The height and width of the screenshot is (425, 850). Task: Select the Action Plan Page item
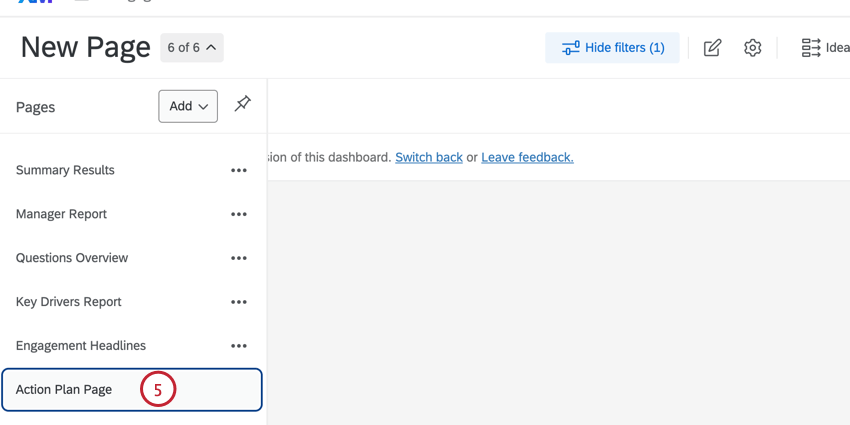(x=64, y=390)
